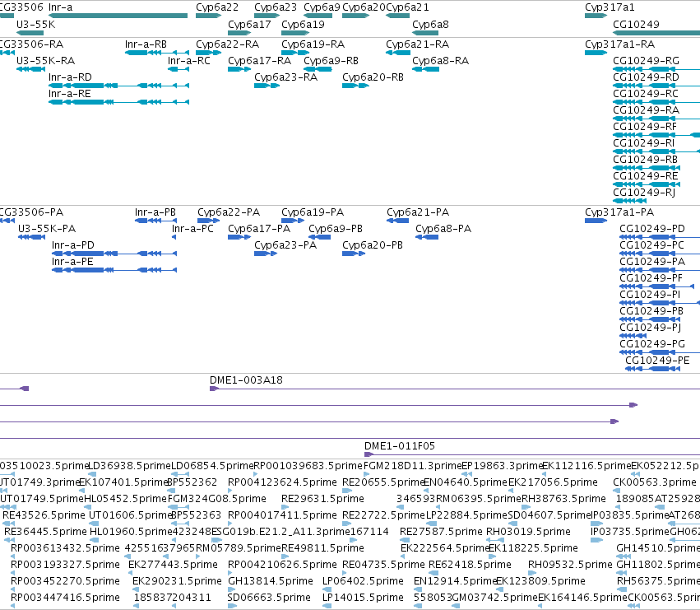Select transcript Cyp6a20-RB
This screenshot has width=700, height=610.
pos(356,86)
